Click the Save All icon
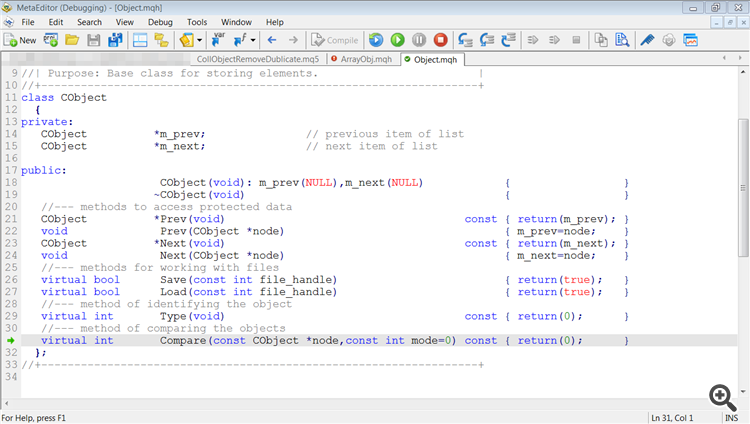750x424 pixels. pos(115,40)
